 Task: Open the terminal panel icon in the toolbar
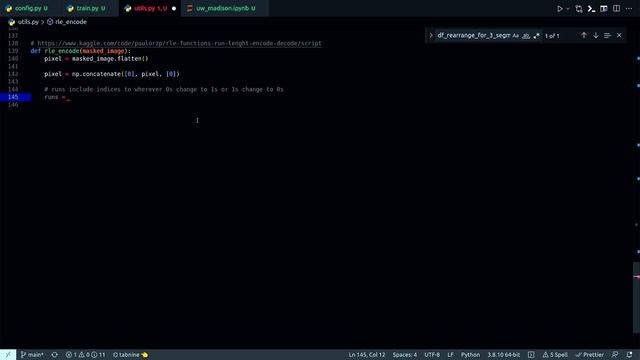tap(591, 9)
